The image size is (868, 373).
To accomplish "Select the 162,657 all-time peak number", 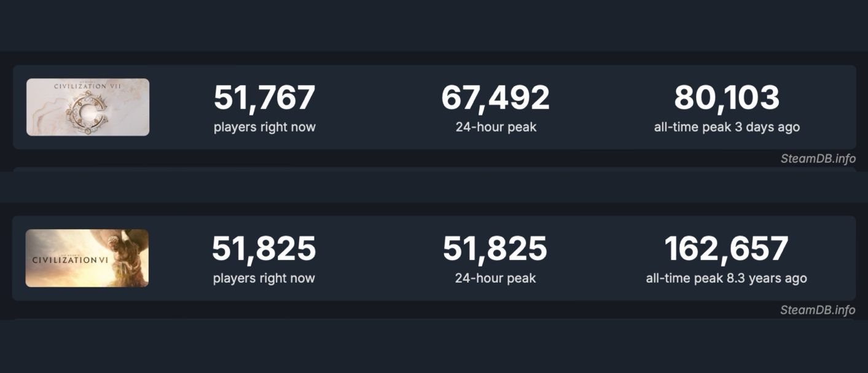I will click(726, 249).
